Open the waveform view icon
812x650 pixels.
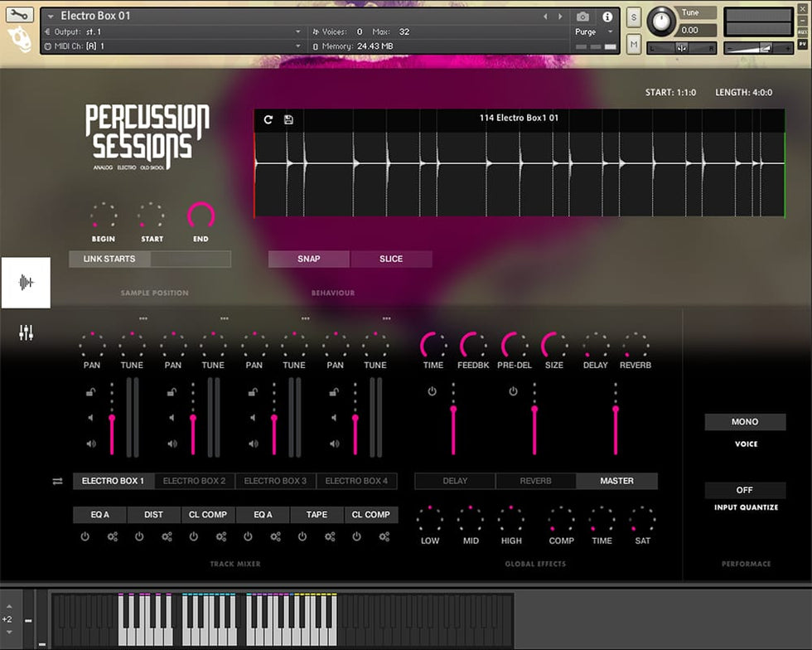point(26,283)
